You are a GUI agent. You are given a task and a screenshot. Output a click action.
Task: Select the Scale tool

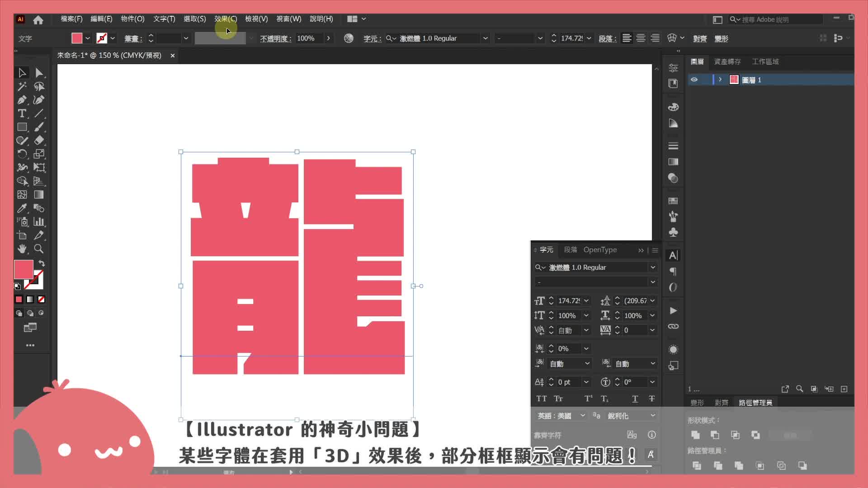(x=39, y=154)
